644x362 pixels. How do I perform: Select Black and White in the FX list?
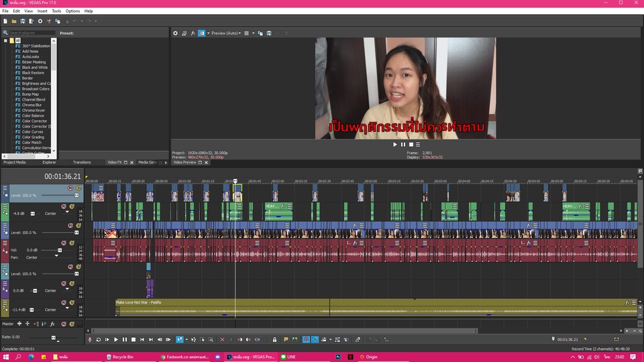34,67
